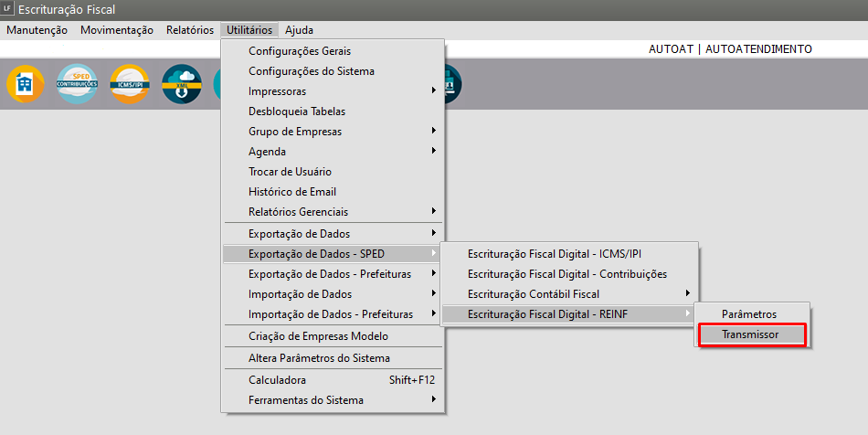Open the ICMS/IPI toolbar icon
868x435 pixels.
(129, 83)
